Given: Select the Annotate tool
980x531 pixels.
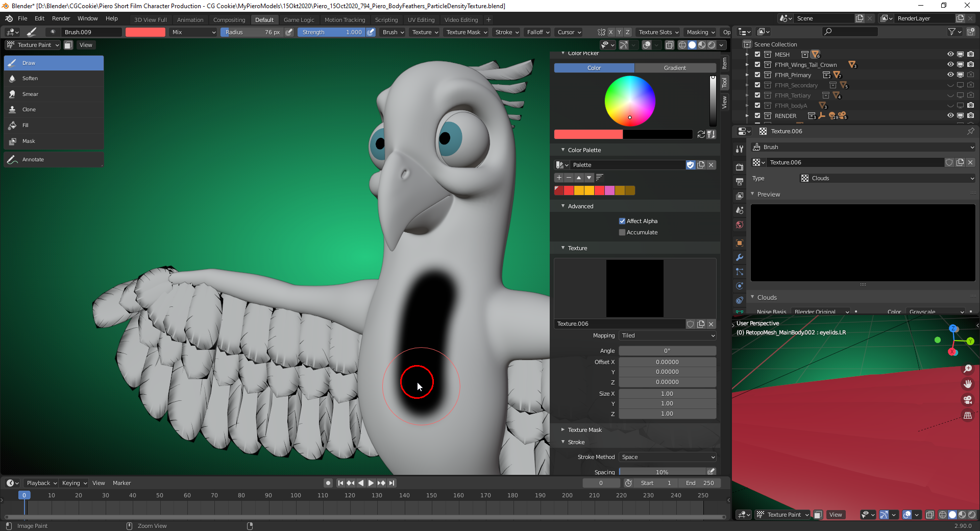Looking at the screenshot, I should tap(54, 159).
